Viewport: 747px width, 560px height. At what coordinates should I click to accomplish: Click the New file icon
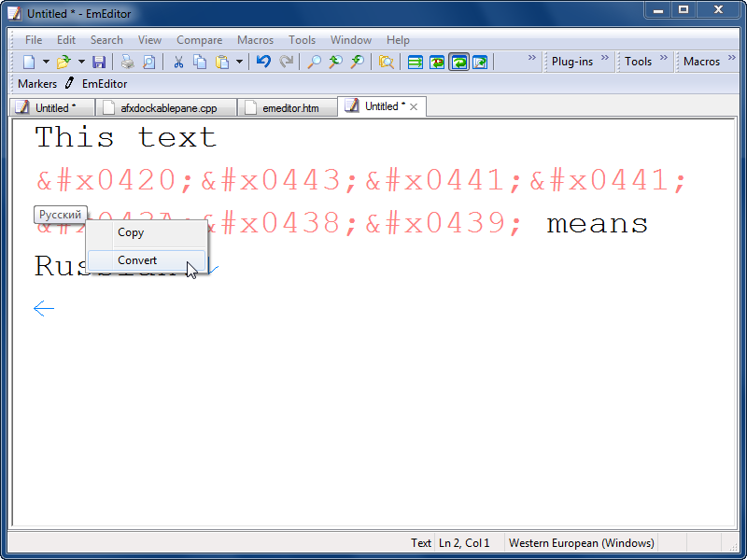(x=30, y=62)
